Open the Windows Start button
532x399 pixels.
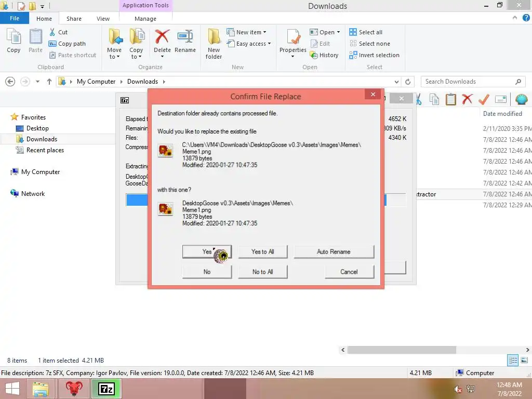tap(12, 389)
